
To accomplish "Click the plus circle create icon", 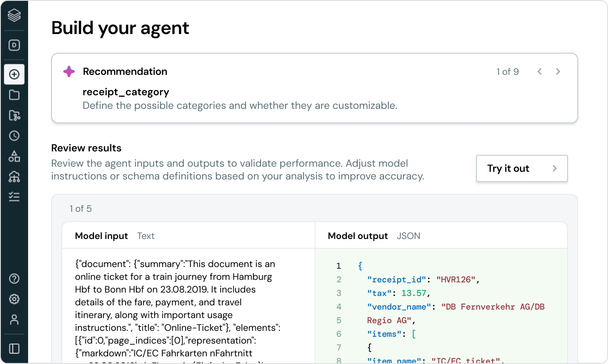I will 14,74.
